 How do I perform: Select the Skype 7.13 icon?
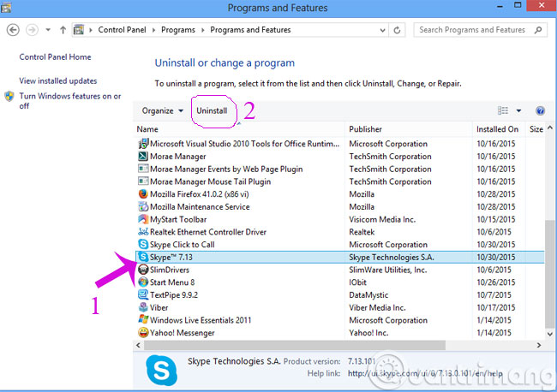coord(143,257)
